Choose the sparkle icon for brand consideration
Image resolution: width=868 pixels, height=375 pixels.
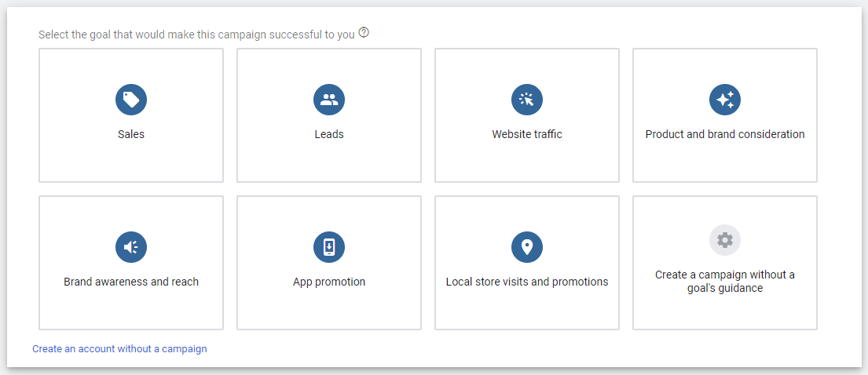[725, 100]
